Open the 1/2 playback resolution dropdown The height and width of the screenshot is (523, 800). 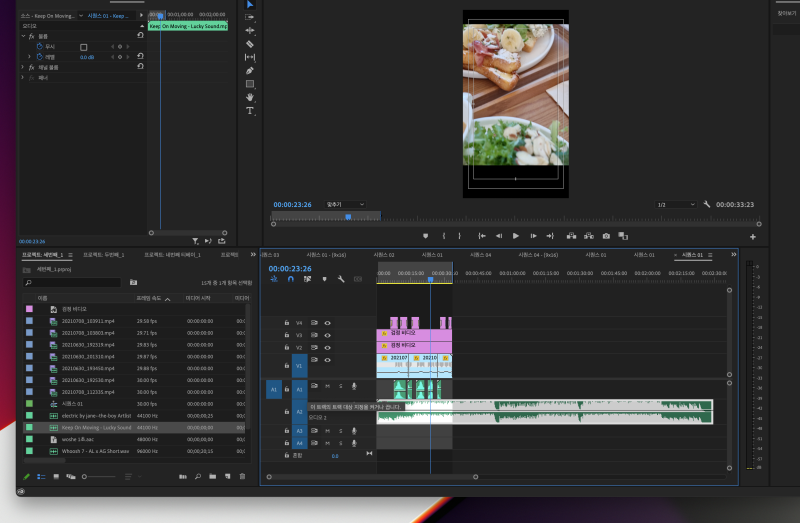[676, 204]
